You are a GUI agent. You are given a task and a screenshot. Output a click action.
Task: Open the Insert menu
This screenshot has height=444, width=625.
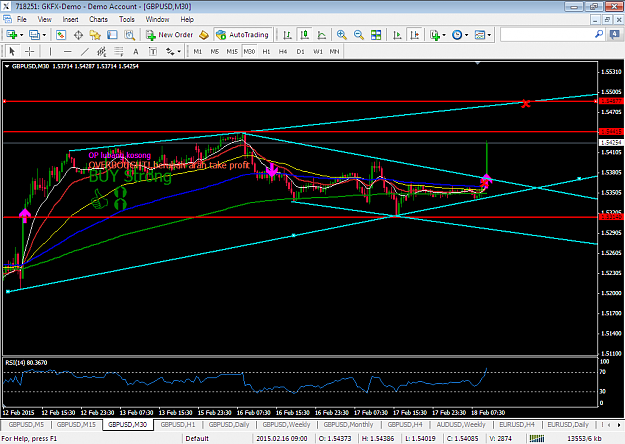pos(71,19)
